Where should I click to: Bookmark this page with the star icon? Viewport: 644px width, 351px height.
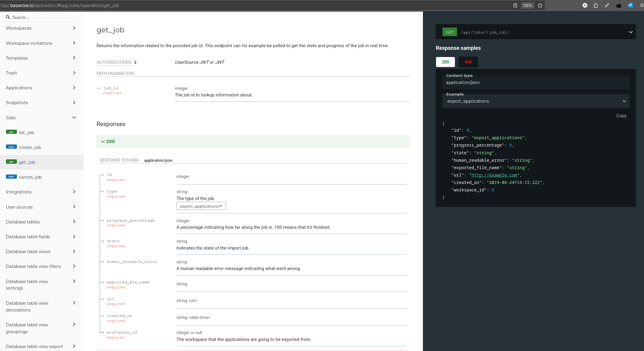click(x=540, y=5)
